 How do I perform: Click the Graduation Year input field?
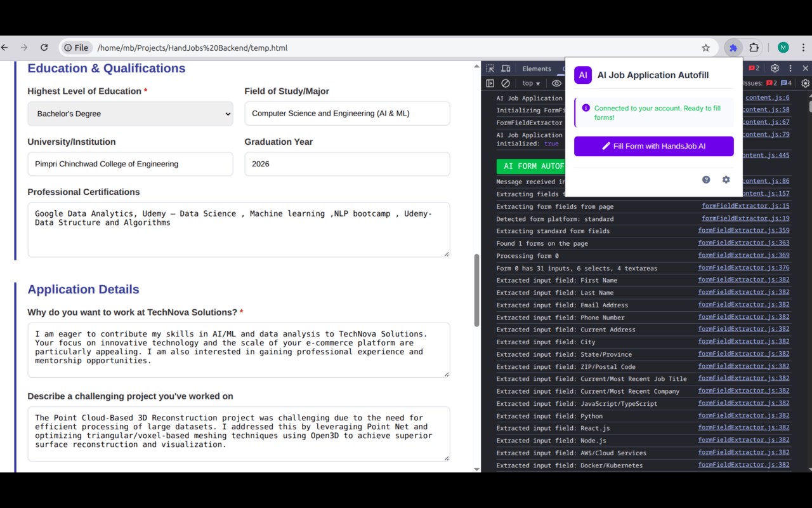(347, 164)
